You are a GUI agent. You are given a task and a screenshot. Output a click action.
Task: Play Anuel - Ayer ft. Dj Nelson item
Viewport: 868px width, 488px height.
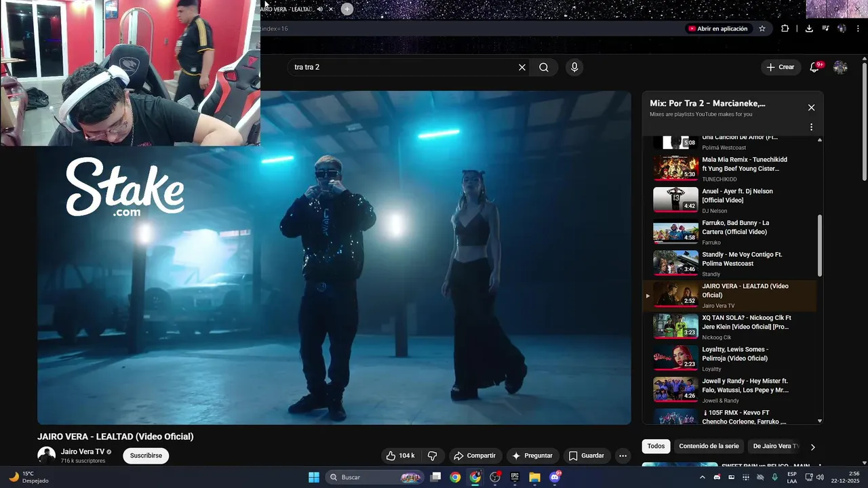click(729, 200)
